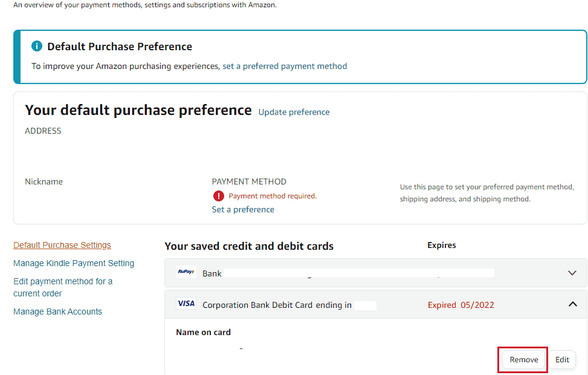
Task: Open Manage Kindle Payment Setting
Action: (x=74, y=263)
